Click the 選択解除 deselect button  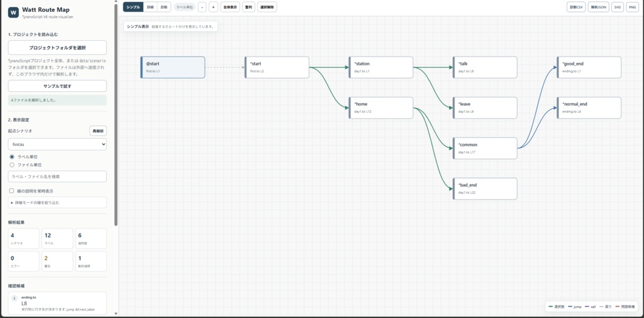pyautogui.click(x=267, y=7)
